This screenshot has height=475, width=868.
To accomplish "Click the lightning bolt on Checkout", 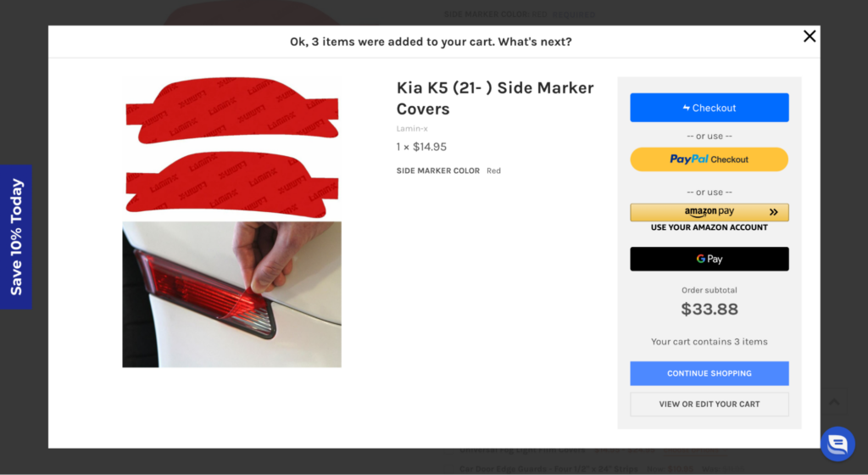I will pos(687,108).
